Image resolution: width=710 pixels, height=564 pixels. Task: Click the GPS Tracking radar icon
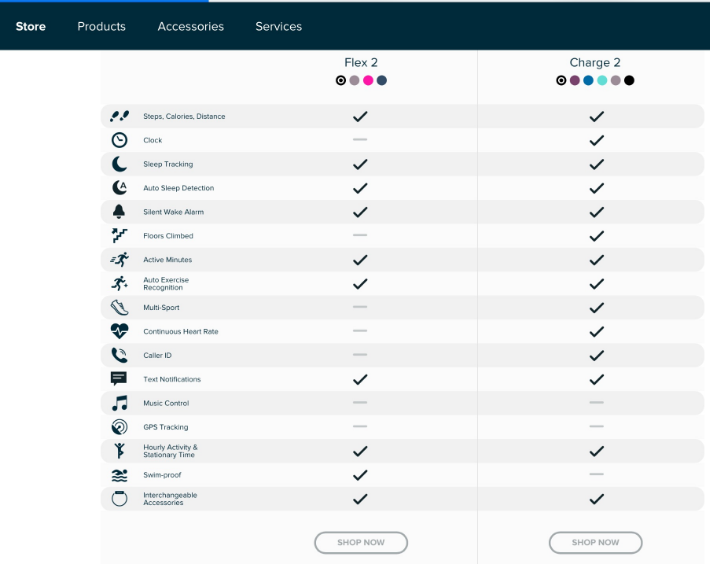click(120, 427)
